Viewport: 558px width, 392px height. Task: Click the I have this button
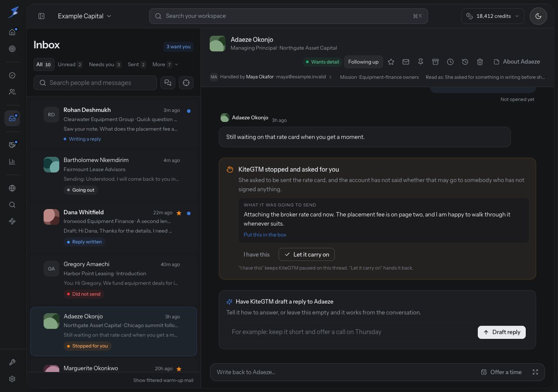[x=257, y=254]
